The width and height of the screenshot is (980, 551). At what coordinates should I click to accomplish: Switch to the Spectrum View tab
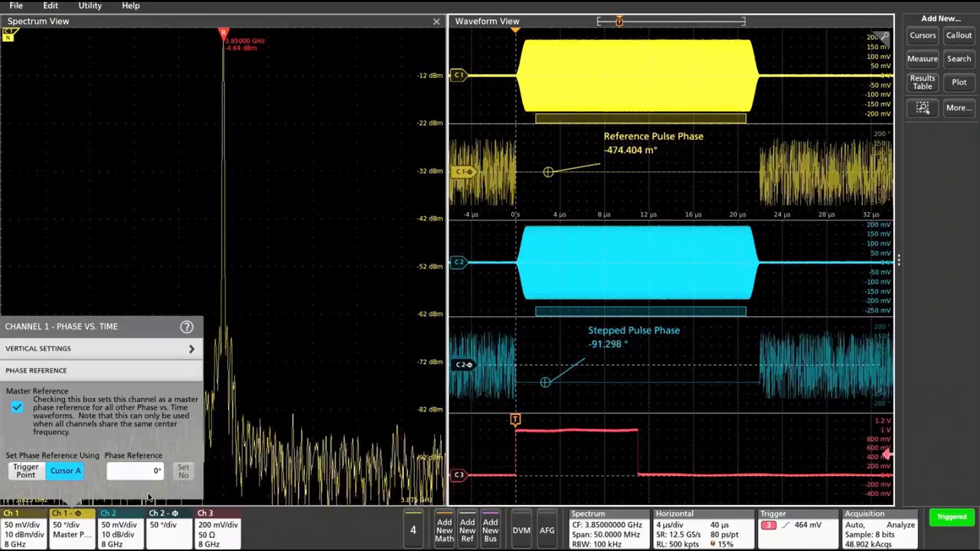pyautogui.click(x=38, y=21)
